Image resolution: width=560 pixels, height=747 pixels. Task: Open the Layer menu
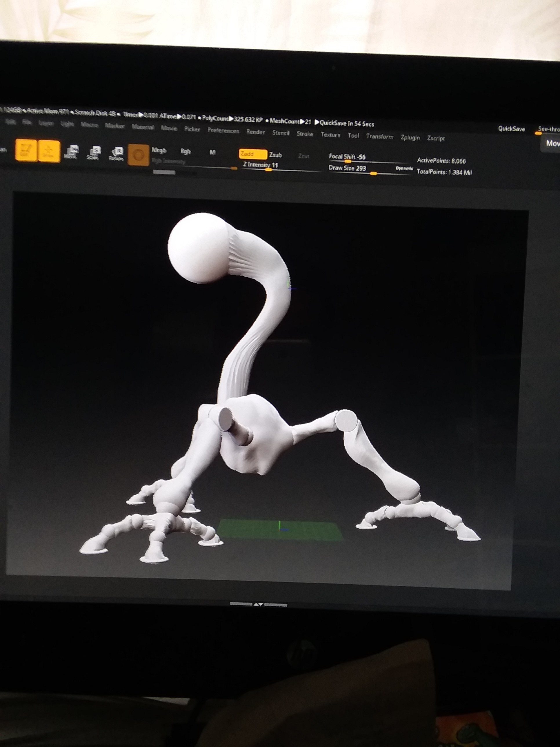click(x=46, y=123)
